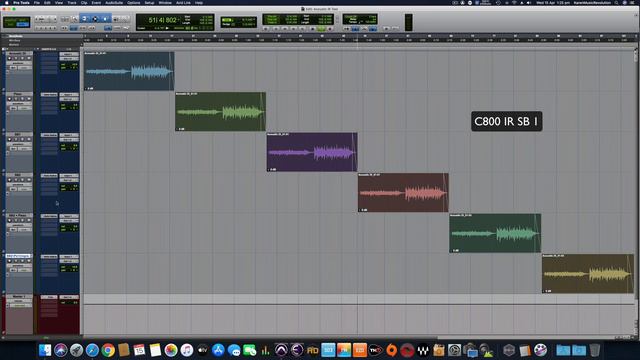Open the App Store from the Dock
This screenshot has width=640, height=360.
click(218, 350)
